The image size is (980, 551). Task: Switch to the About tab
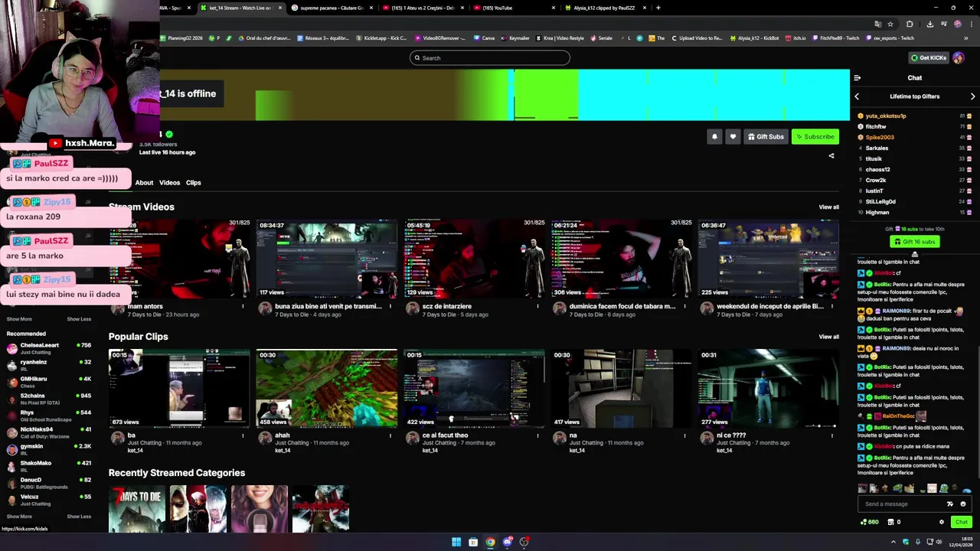coord(144,183)
